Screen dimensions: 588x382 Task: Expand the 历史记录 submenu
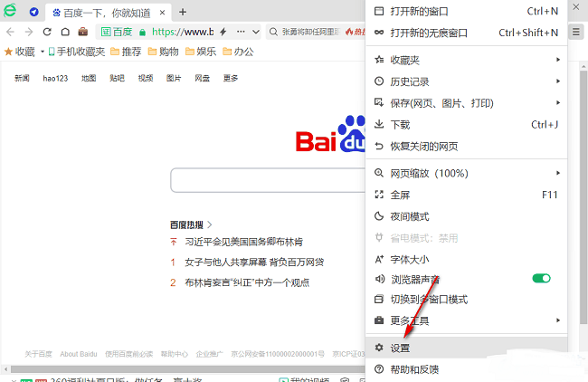(466, 81)
